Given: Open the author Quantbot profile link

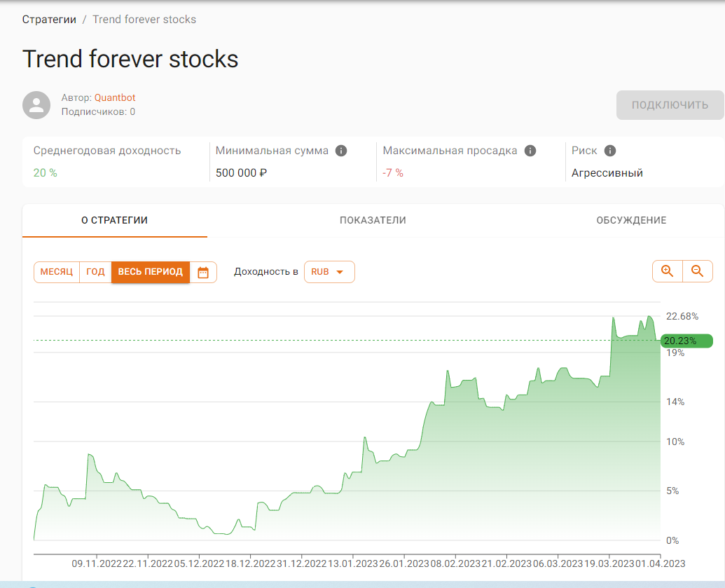Looking at the screenshot, I should point(115,97).
